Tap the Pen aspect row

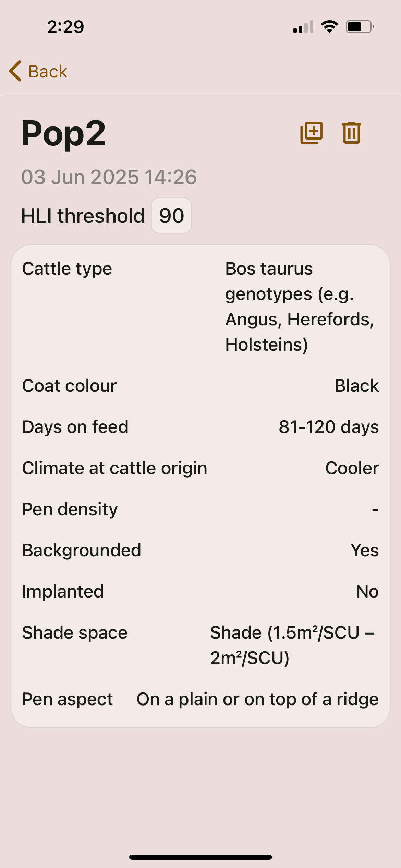(200, 699)
